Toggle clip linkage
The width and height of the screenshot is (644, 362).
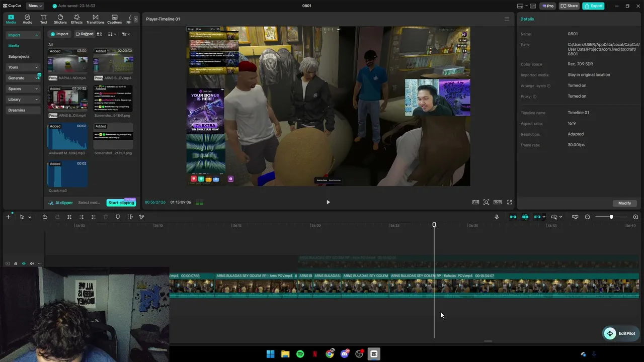(537, 217)
